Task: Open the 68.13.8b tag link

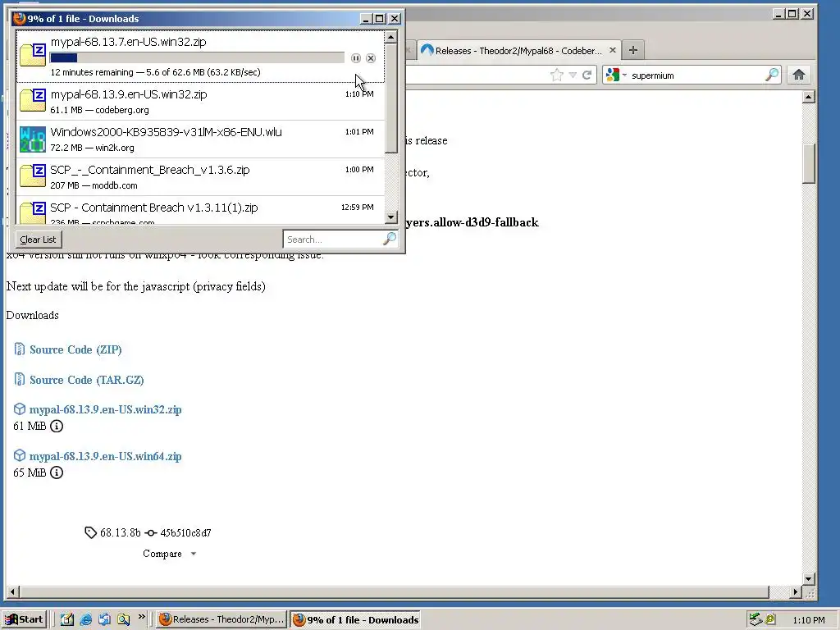Action: 120,532
